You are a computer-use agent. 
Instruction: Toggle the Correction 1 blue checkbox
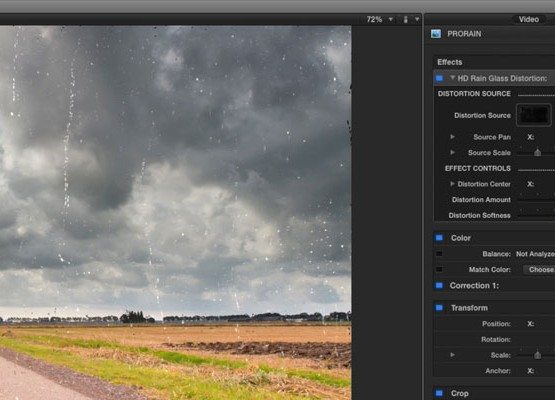click(439, 285)
